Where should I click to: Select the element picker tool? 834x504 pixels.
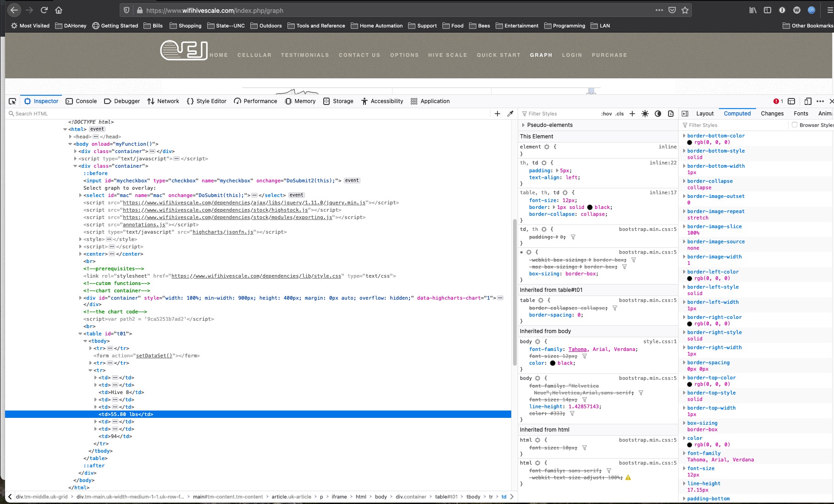(x=12, y=101)
